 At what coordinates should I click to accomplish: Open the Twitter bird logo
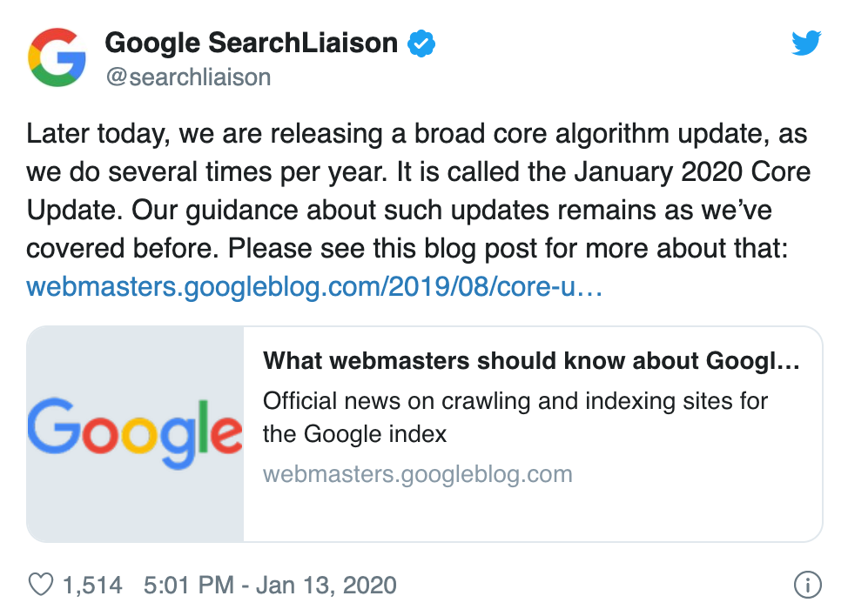point(806,43)
